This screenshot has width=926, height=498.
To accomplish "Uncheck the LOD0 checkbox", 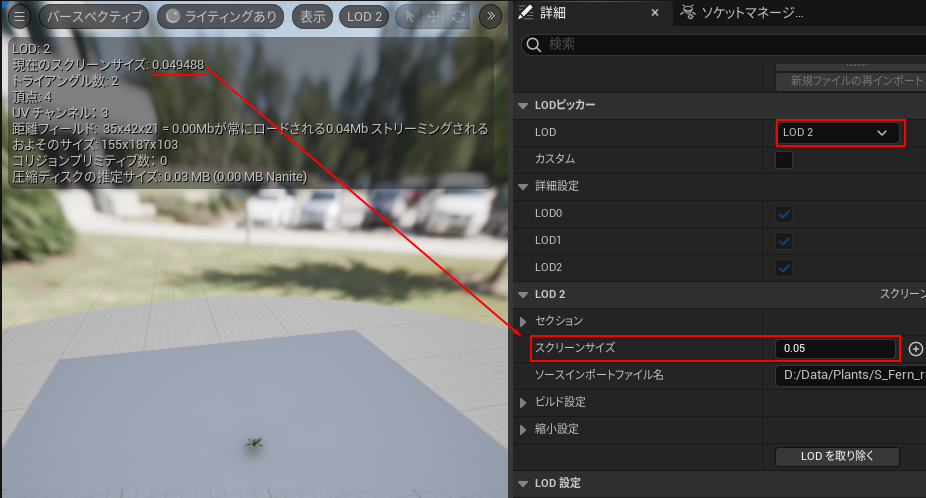I will click(784, 213).
